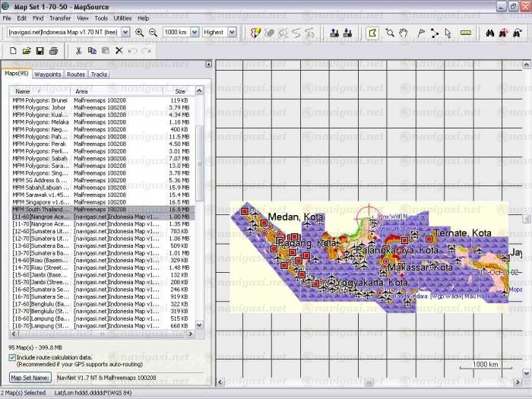Viewport: 532px width, 399px height.
Task: Select the Map tool in toolbar
Action: [x=372, y=33]
